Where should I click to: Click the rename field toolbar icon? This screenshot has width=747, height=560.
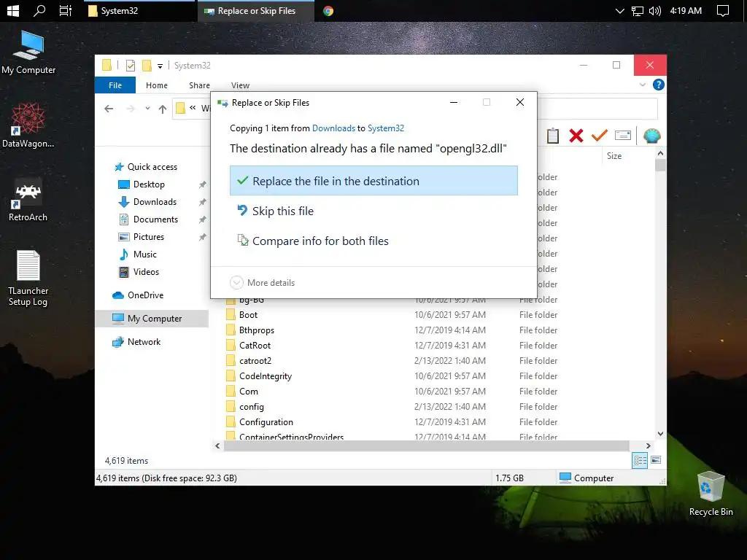623,136
